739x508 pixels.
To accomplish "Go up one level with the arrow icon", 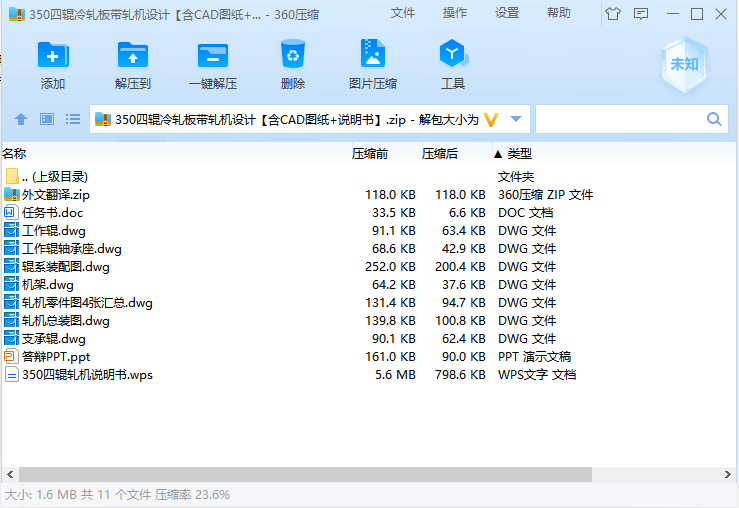I will click(x=21, y=119).
